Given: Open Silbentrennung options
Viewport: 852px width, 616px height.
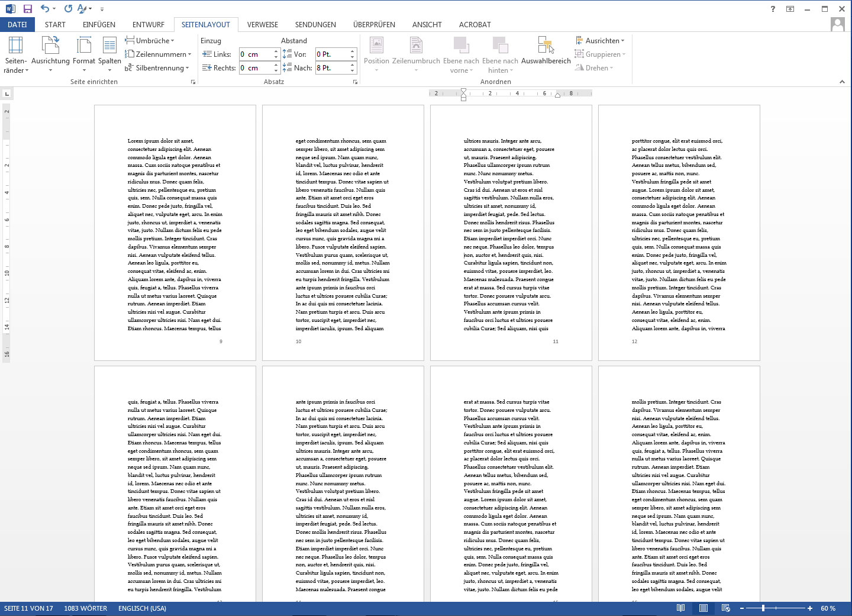Looking at the screenshot, I should pos(157,68).
